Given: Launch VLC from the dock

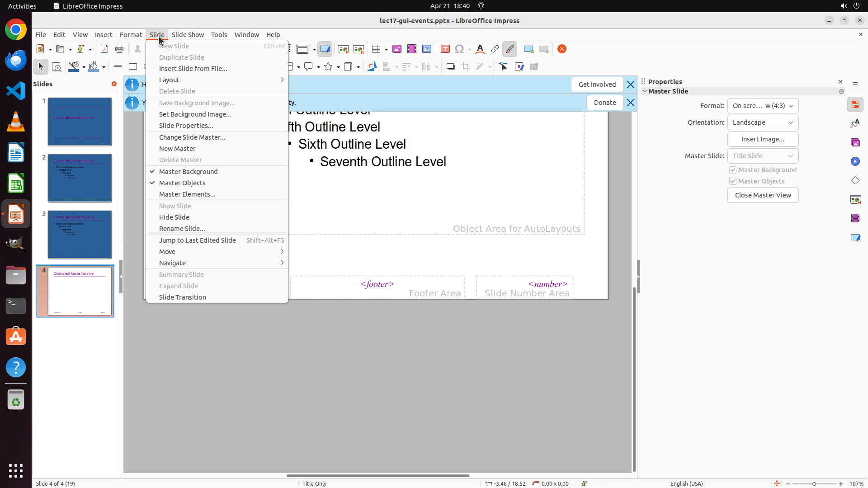Looking at the screenshot, I should [16, 122].
